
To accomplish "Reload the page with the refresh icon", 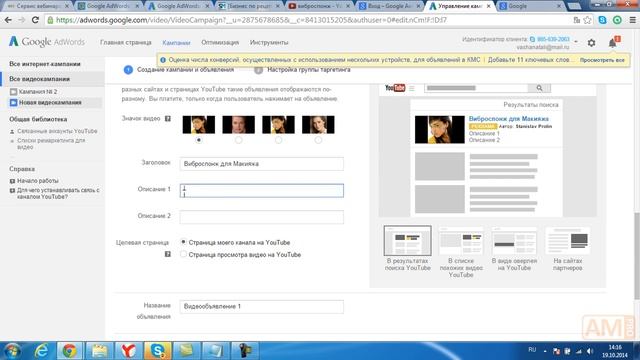I will point(35,20).
